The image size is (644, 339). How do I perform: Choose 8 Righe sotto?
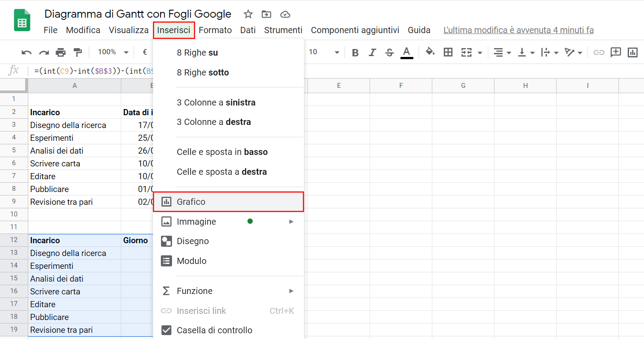(228, 72)
